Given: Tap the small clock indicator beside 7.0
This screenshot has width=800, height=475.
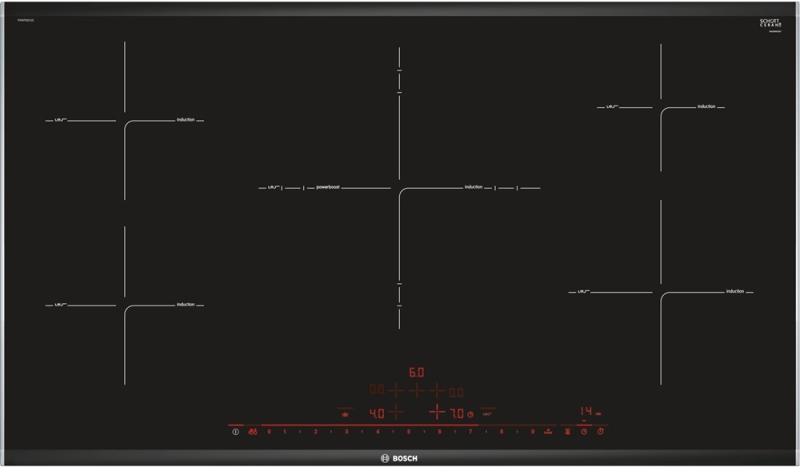Looking at the screenshot, I should coord(470,414).
